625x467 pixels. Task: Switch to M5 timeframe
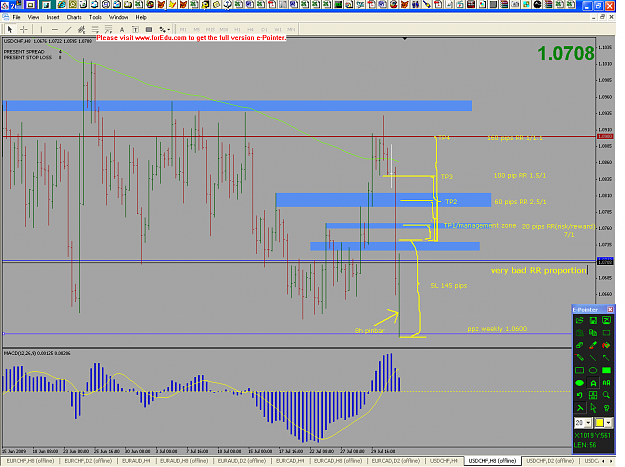click(x=197, y=29)
